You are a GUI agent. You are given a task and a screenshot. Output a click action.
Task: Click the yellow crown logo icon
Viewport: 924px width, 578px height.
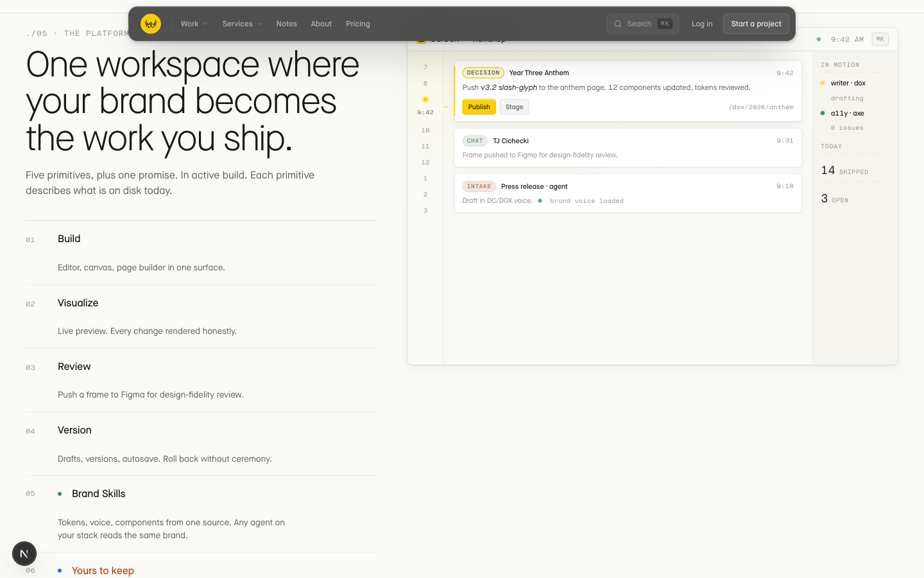pos(151,24)
